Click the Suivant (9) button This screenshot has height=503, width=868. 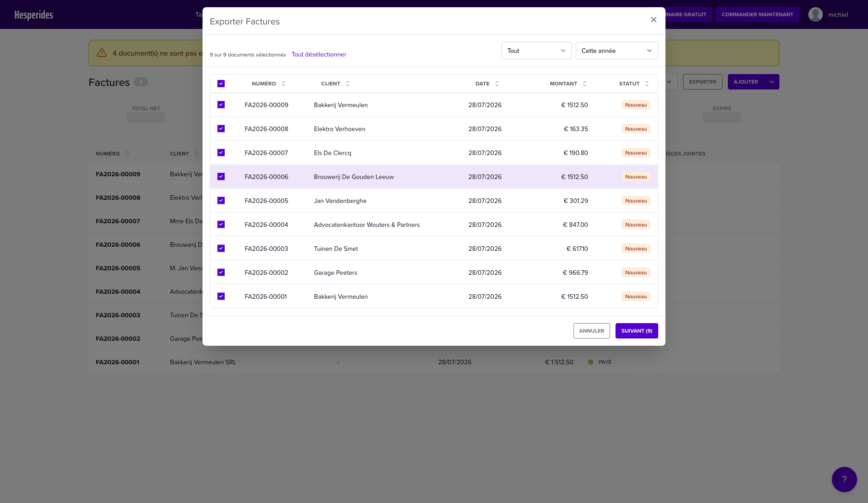click(637, 331)
